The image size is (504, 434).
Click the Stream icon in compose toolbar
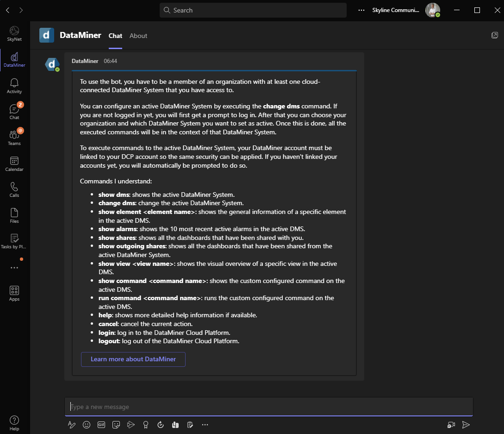point(131,425)
